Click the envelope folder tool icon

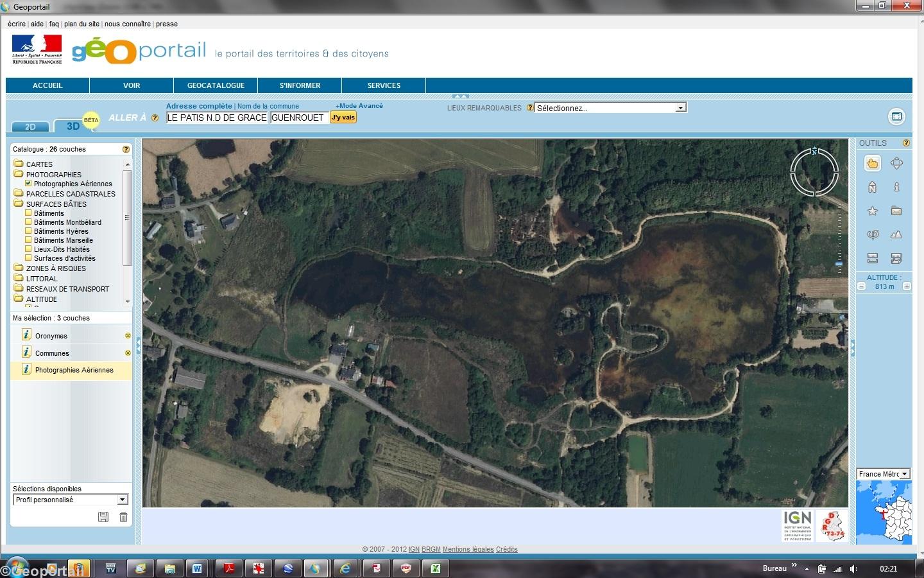(896, 211)
